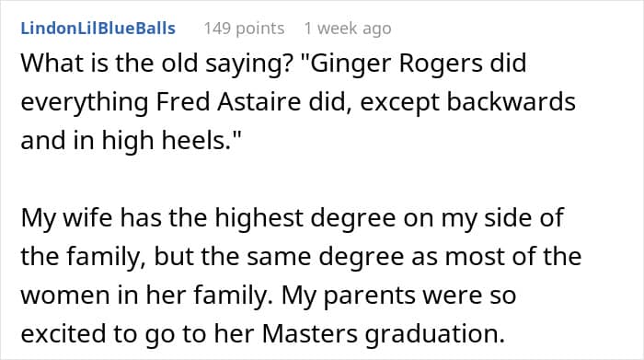Image resolution: width=644 pixels, height=360 pixels.
Task: Click the word 'points' in the comment header
Action: pyautogui.click(x=260, y=29)
